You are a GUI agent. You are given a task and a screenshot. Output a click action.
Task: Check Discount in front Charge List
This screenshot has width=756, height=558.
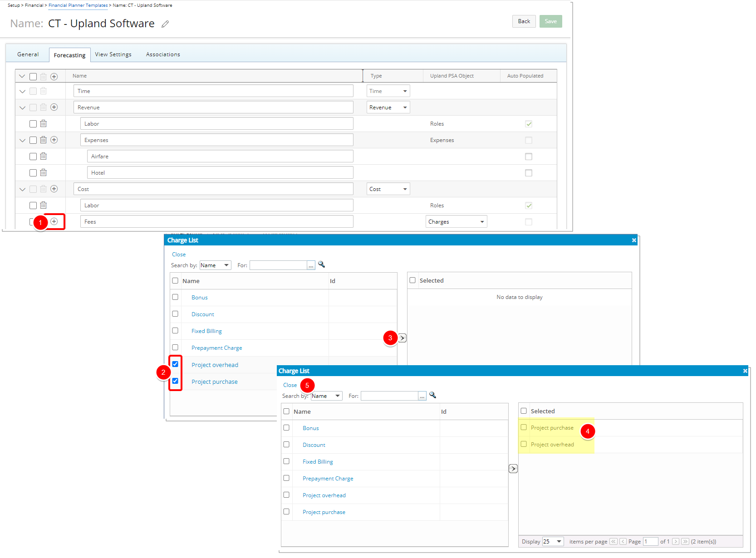click(x=286, y=445)
